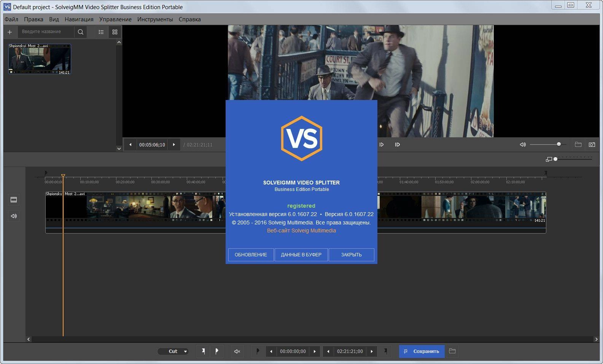
Task: Click the timeline end marker at ruler end
Action: [546, 173]
